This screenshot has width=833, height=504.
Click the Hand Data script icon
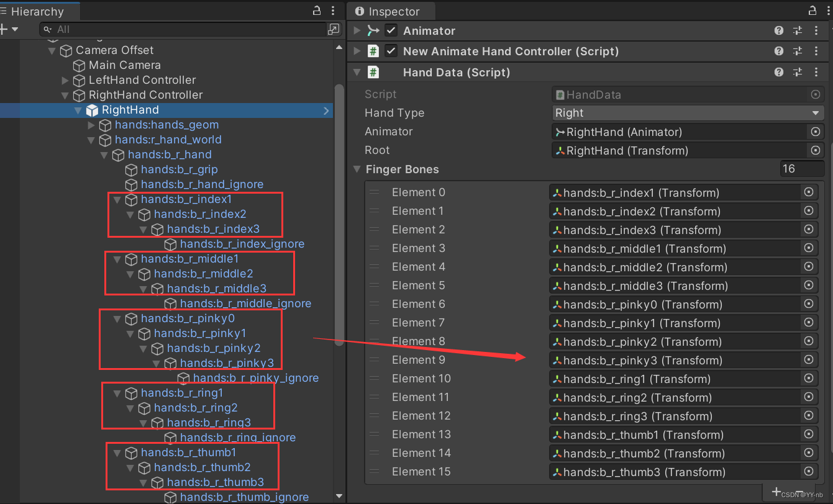pos(373,72)
